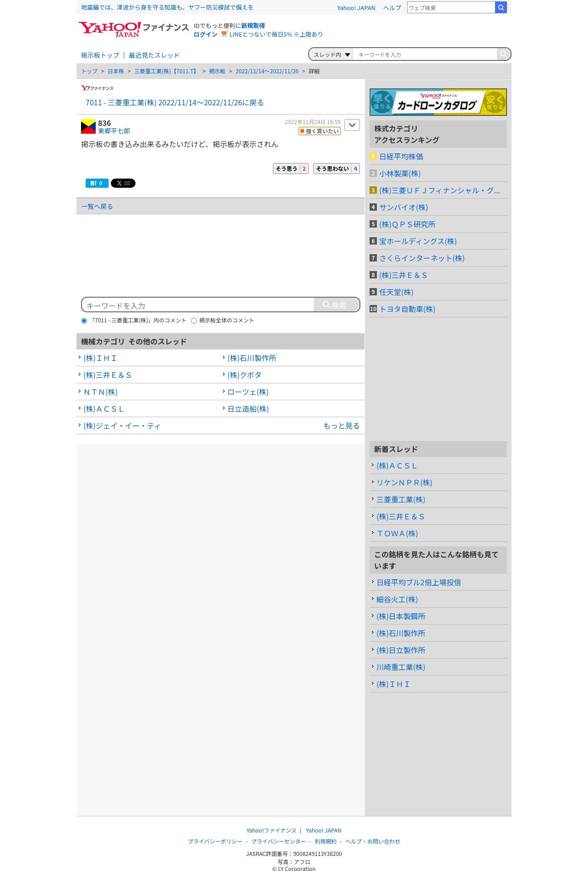Open the 地震編 disaster prevention notice link
Screen dimensions: 588x871
coord(167,7)
